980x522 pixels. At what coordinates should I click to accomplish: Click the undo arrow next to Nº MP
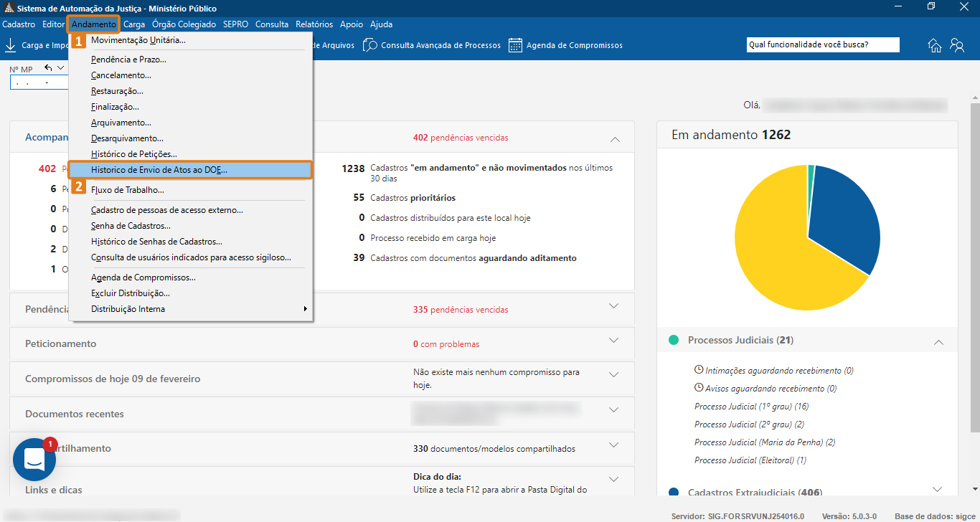[x=48, y=66]
